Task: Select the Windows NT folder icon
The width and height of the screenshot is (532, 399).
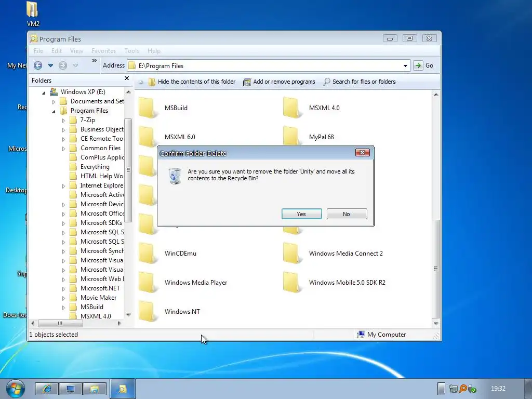Action: coord(147,312)
